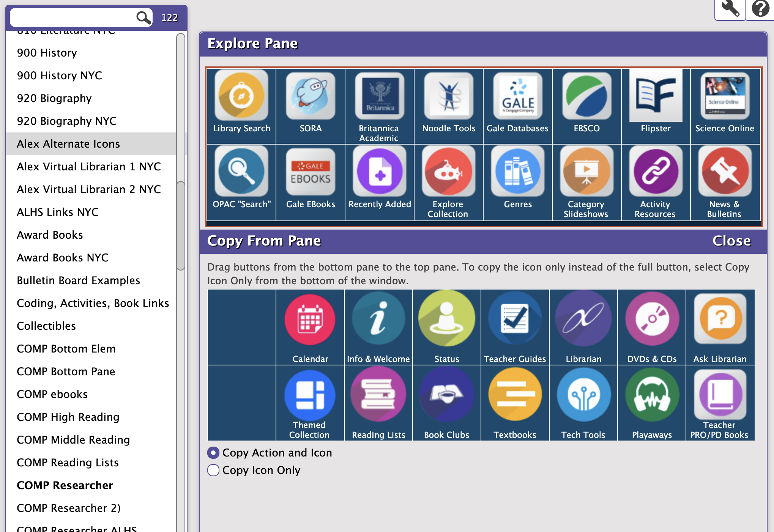Click the Recently Added icon

coord(380,171)
